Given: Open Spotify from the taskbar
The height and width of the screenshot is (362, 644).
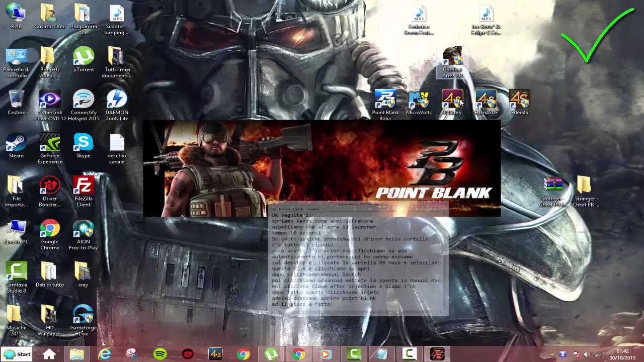Looking at the screenshot, I should pyautogui.click(x=160, y=354).
